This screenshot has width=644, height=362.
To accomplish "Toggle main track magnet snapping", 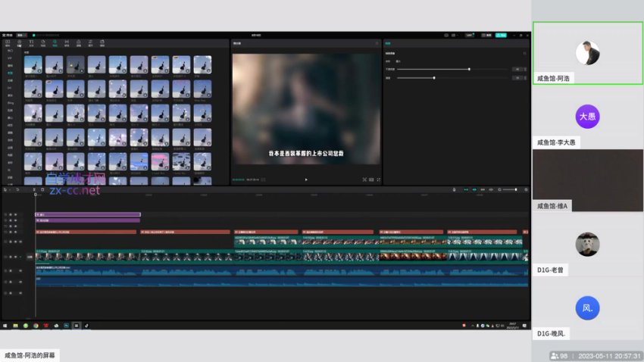I will [x=464, y=189].
